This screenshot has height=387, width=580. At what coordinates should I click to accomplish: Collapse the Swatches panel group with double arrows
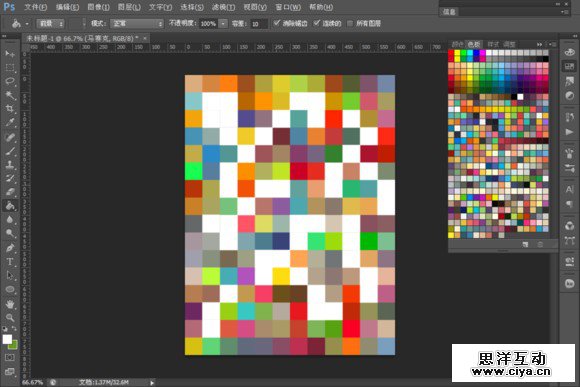tap(540, 44)
